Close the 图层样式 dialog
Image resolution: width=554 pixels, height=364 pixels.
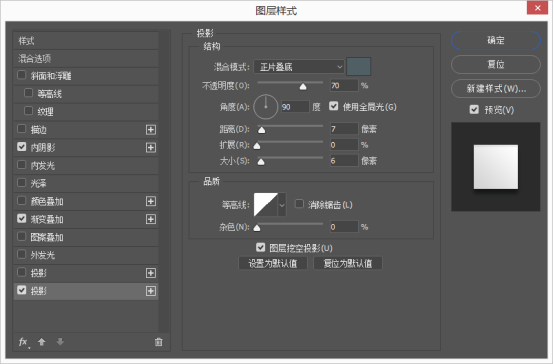(537, 8)
